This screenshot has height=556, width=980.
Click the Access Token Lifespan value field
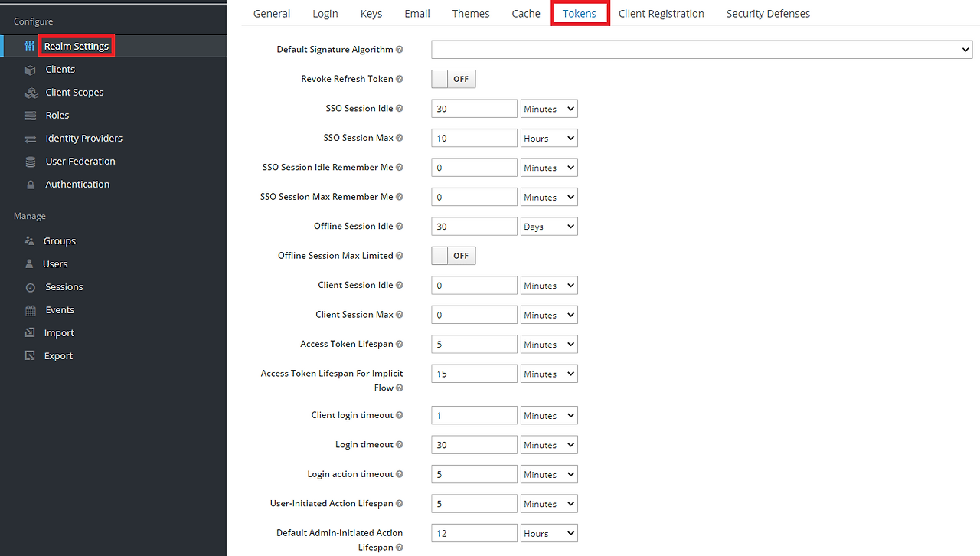pos(474,345)
